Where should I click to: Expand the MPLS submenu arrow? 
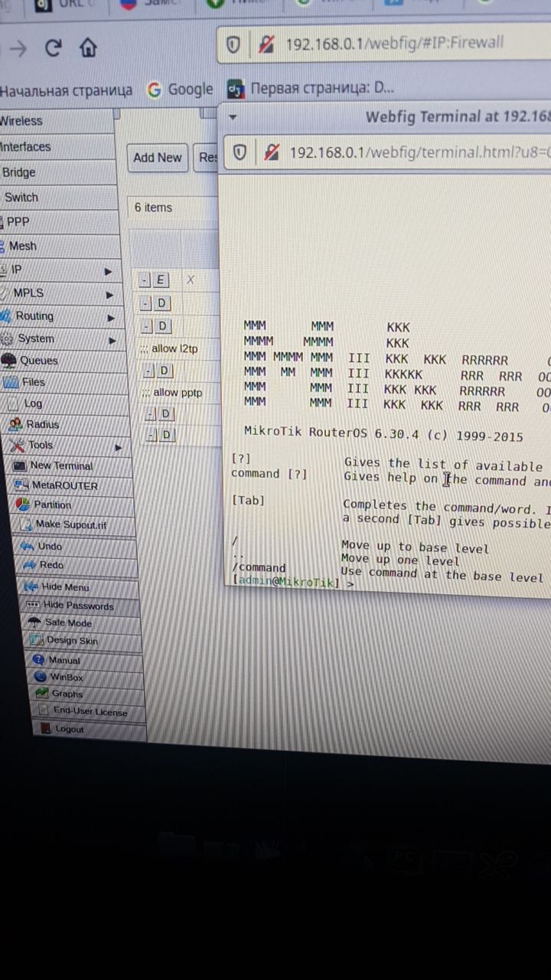(109, 295)
